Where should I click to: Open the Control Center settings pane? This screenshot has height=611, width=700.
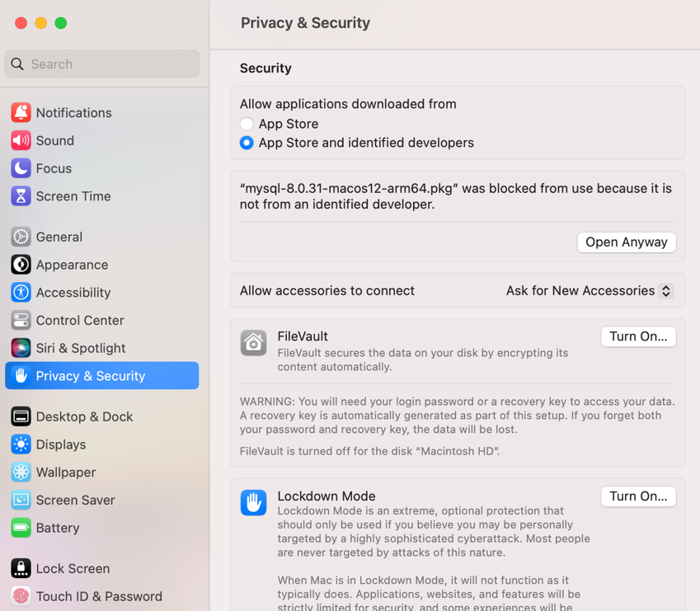click(80, 320)
